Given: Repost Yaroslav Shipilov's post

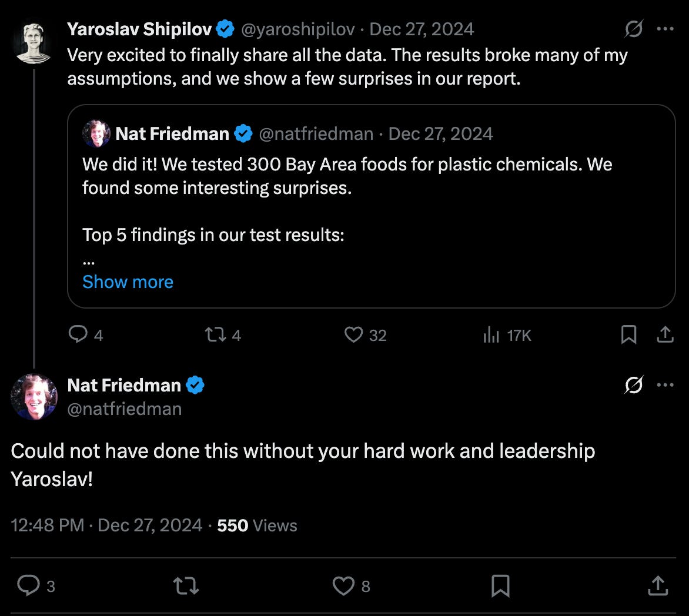Looking at the screenshot, I should point(213,334).
